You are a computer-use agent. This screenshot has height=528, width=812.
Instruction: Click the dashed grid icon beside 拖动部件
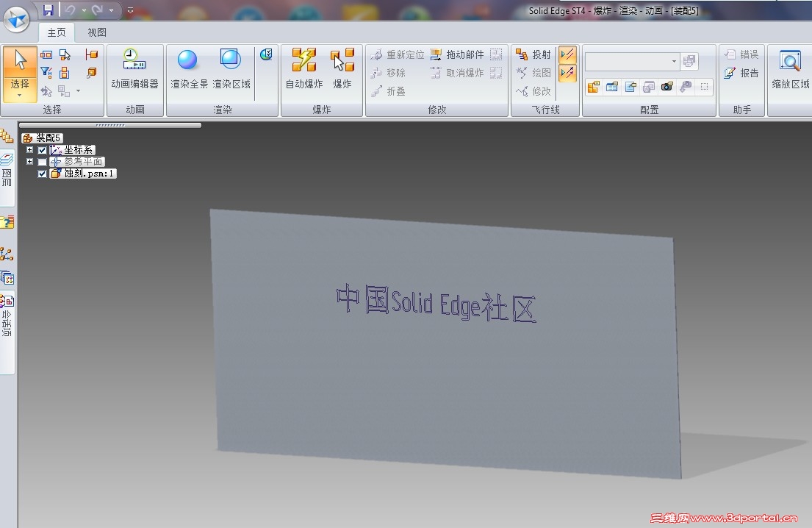coord(496,54)
